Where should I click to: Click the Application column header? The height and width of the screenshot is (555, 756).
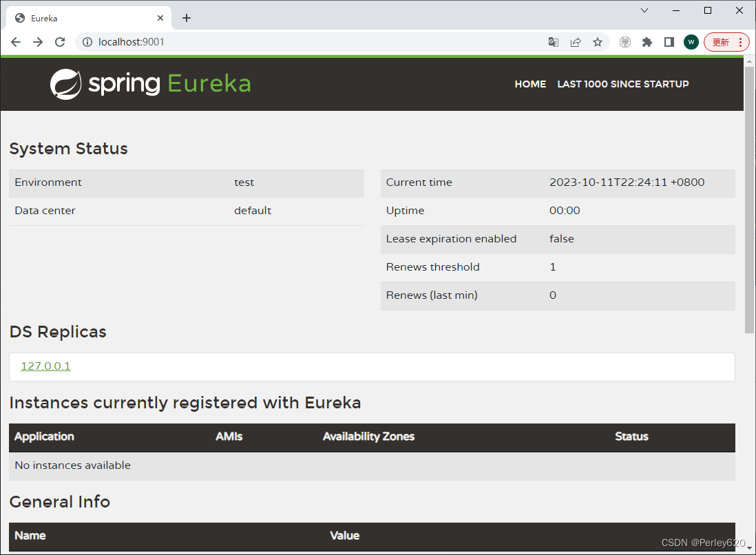point(44,437)
